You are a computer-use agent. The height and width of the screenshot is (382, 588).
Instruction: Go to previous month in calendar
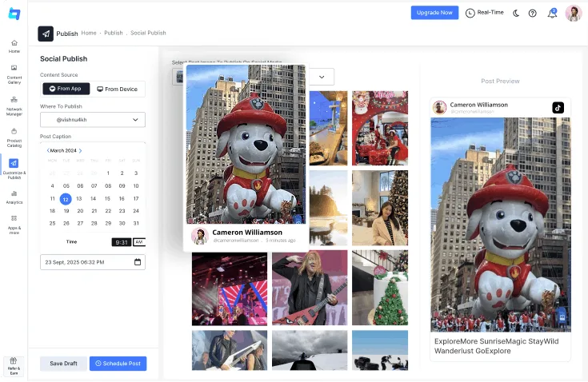point(48,150)
